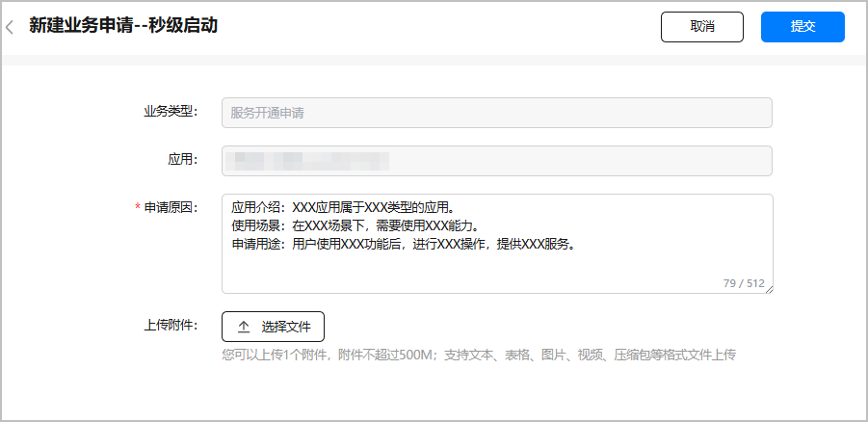Click the 上传附件 label
Viewport: 868px width, 422px height.
click(171, 325)
